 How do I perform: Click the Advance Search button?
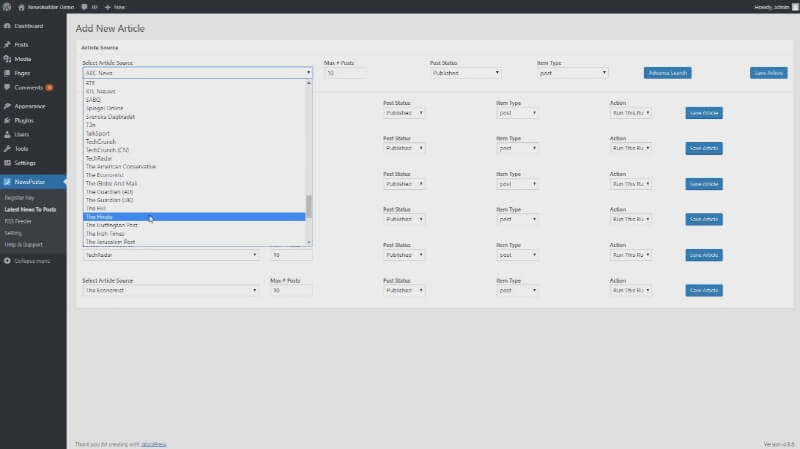coord(667,73)
